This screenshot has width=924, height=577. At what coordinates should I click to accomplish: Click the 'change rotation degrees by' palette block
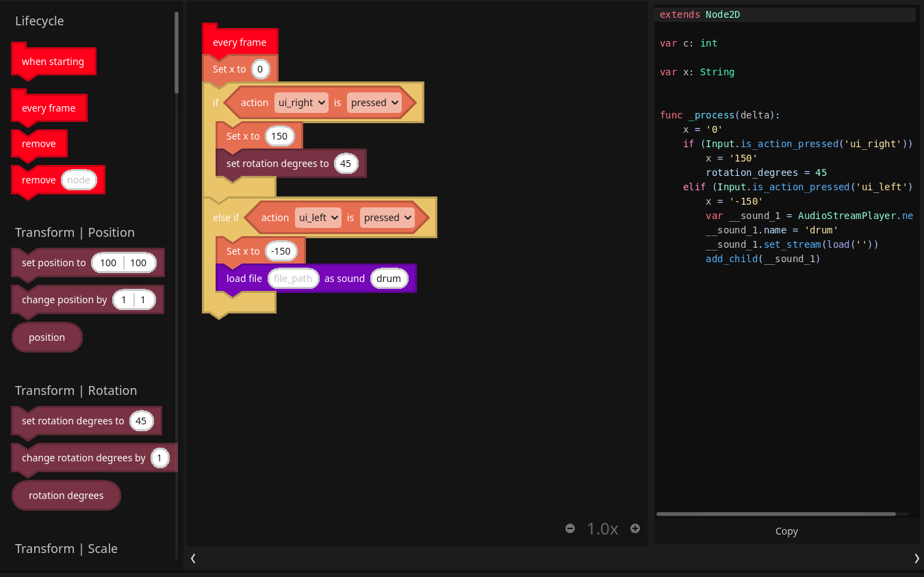pyautogui.click(x=84, y=458)
